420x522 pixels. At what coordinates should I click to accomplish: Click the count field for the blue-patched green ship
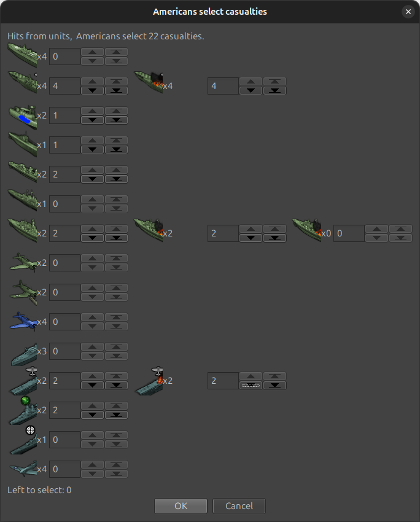coord(65,115)
